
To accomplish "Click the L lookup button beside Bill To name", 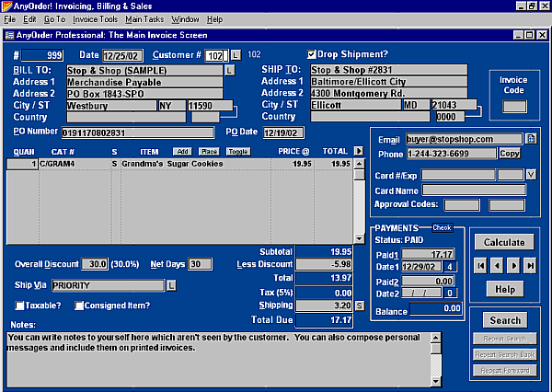I will click(x=229, y=70).
